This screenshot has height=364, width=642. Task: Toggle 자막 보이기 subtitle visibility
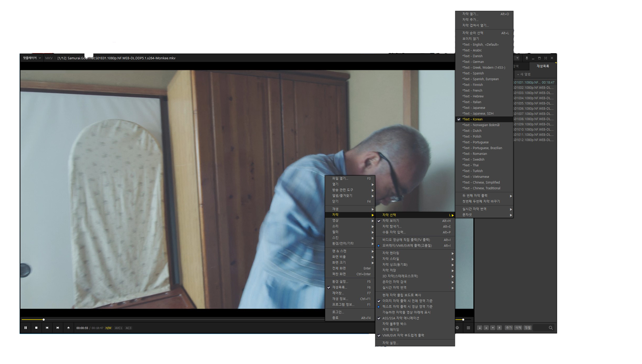415,221
